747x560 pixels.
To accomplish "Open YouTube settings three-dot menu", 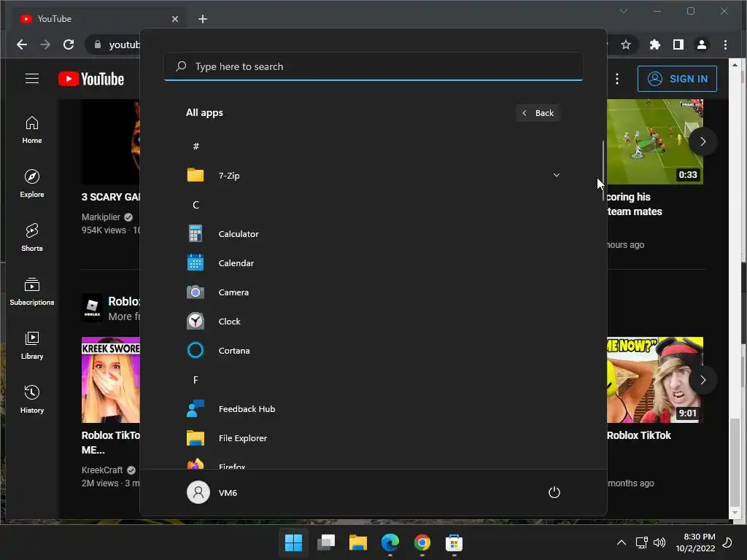I will (617, 79).
